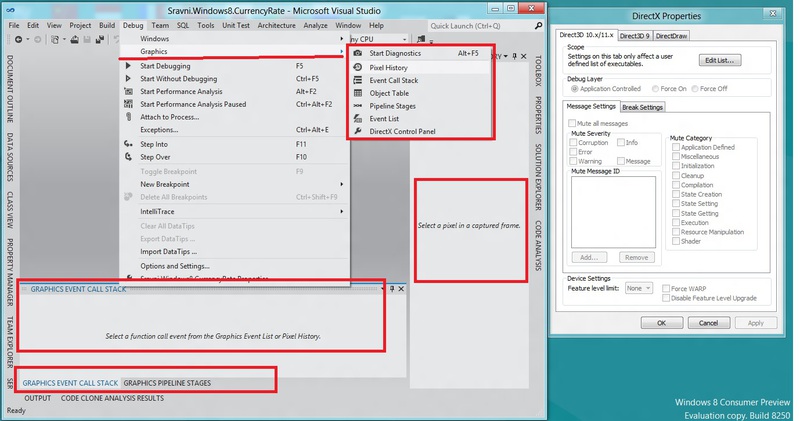
Task: Click the Start Performance Analysis icon
Action: point(128,91)
